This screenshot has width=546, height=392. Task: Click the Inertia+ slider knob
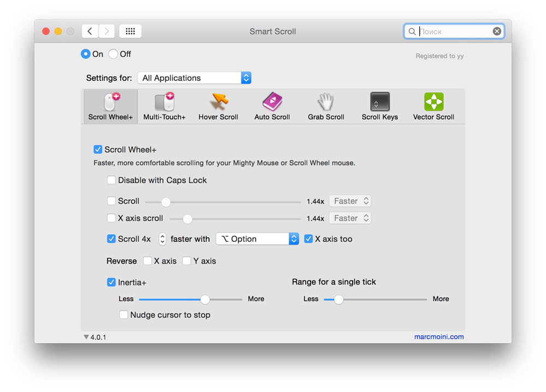205,299
